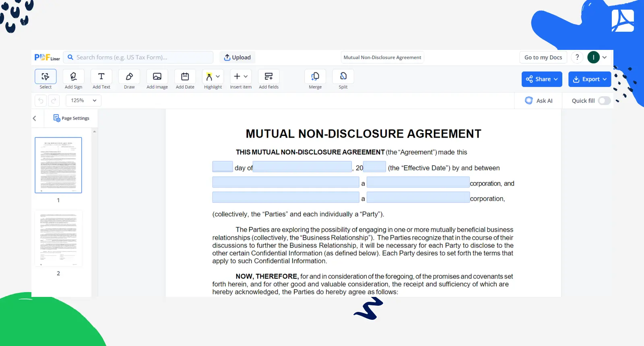Open Ask AI assistant

pyautogui.click(x=539, y=101)
